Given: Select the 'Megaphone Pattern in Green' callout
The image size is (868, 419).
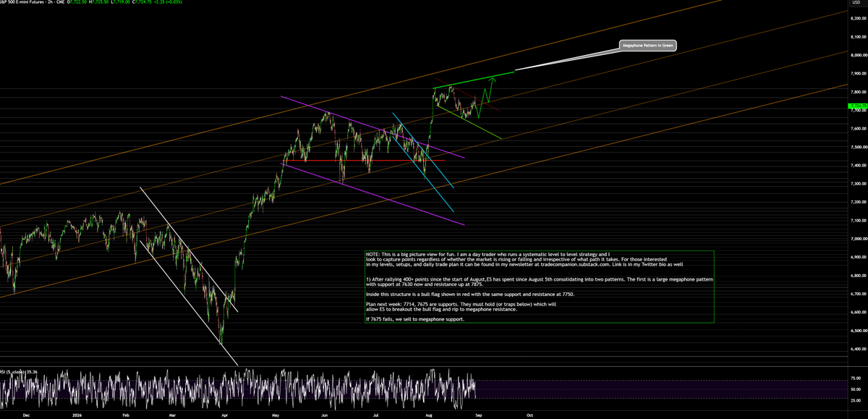Looking at the screenshot, I should pos(648,46).
